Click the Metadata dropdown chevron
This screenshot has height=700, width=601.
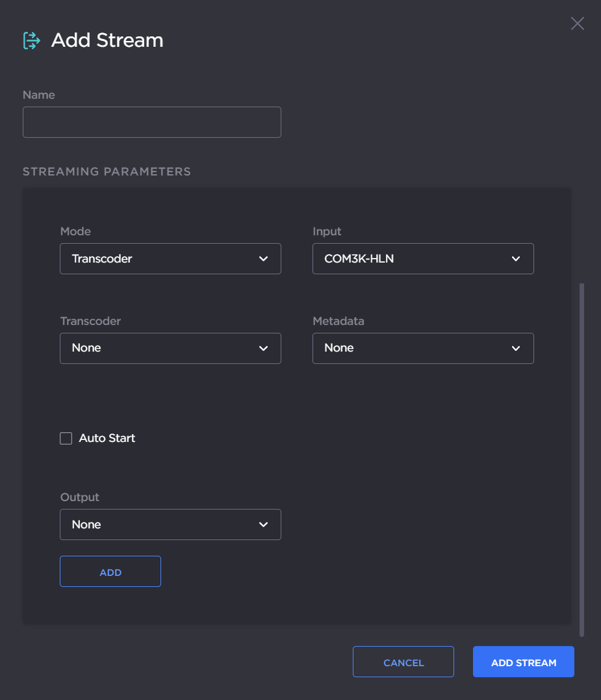516,348
